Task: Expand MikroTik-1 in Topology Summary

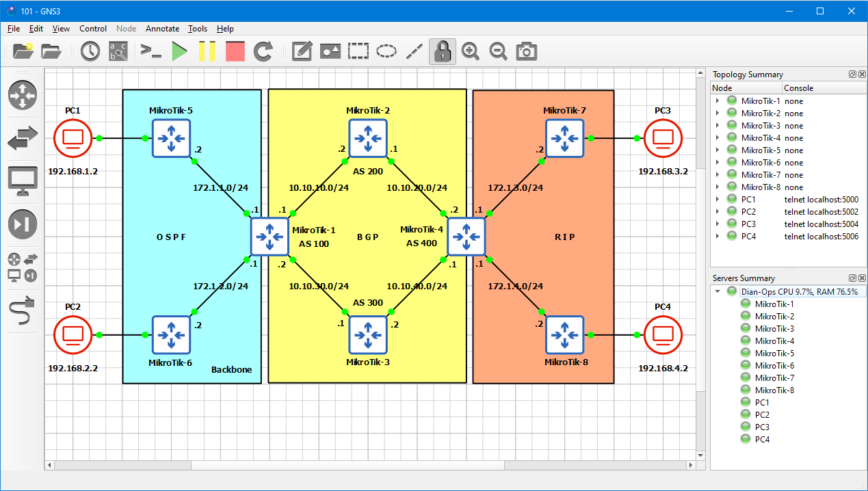Action: coord(717,101)
